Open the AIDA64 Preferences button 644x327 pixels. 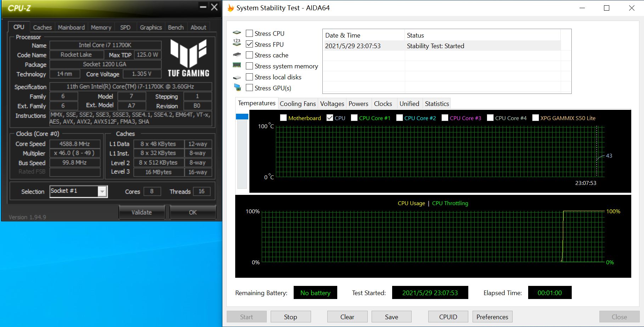pos(492,317)
